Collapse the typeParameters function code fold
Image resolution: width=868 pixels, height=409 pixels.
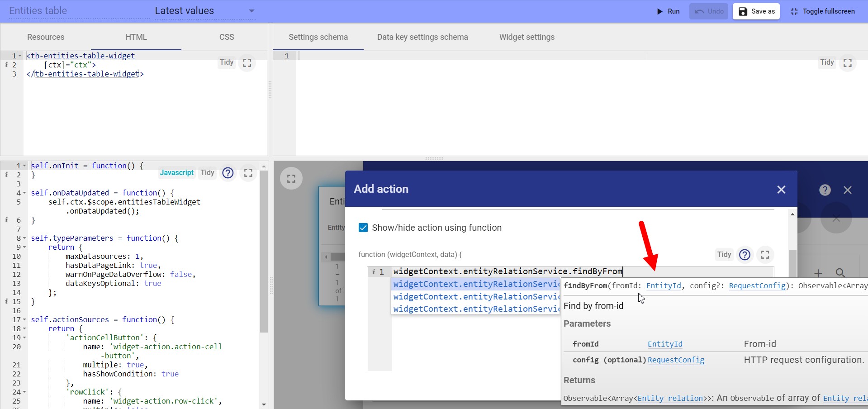click(x=25, y=238)
